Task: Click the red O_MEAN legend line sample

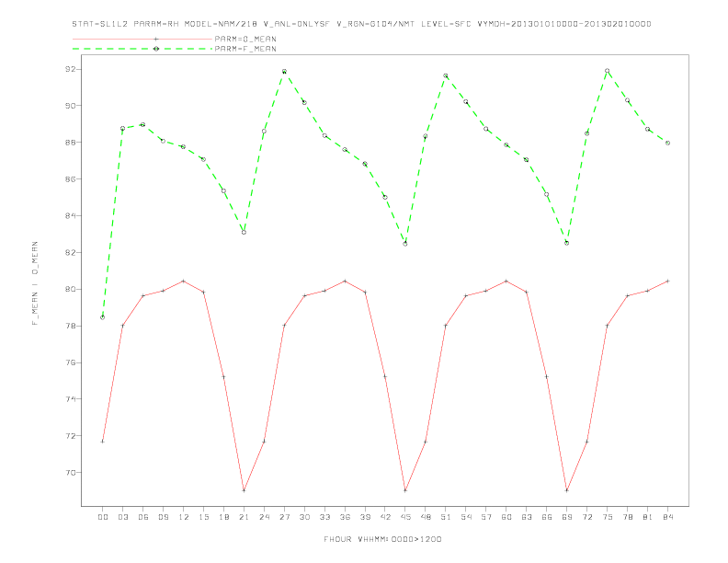Action: 142,39
